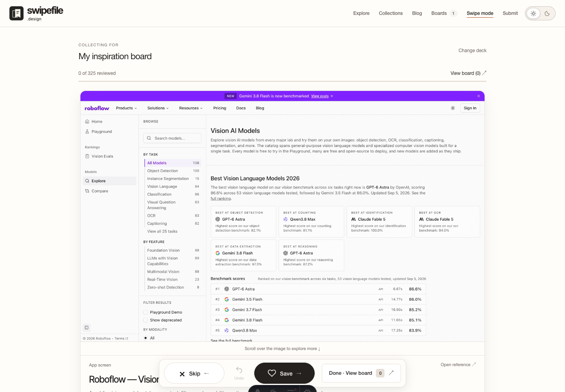Click the swipefile.design logo icon

pyautogui.click(x=16, y=13)
